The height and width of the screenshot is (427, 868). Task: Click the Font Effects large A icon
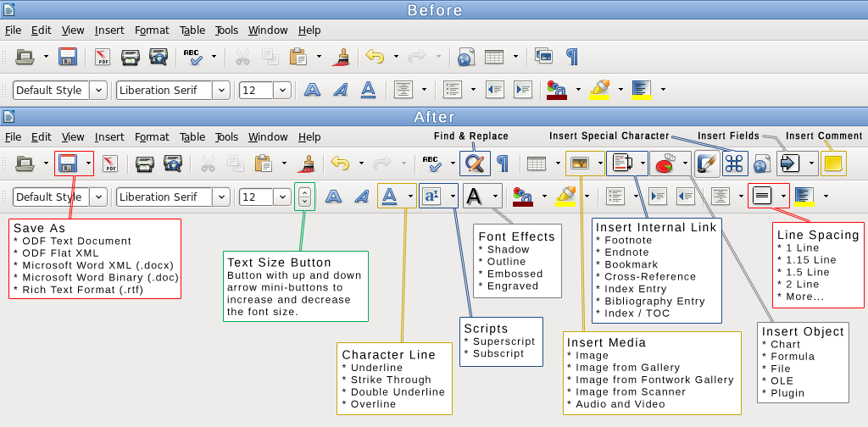[x=475, y=197]
